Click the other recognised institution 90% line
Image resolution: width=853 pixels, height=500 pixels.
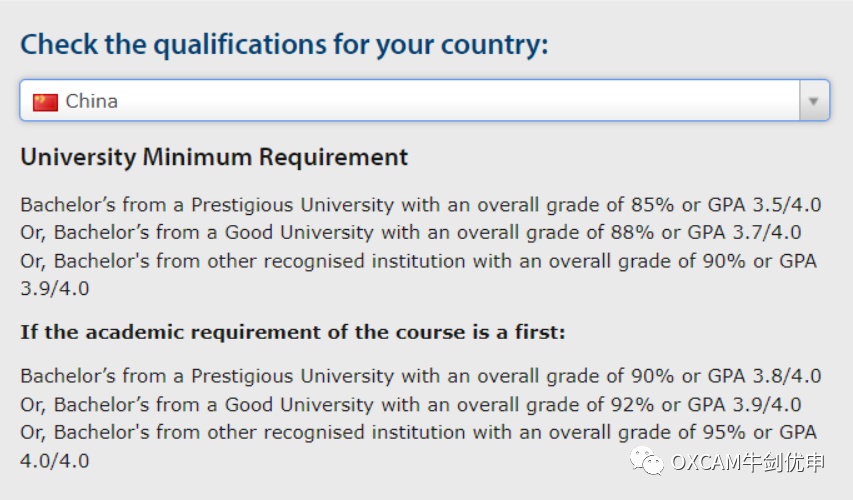tap(418, 261)
